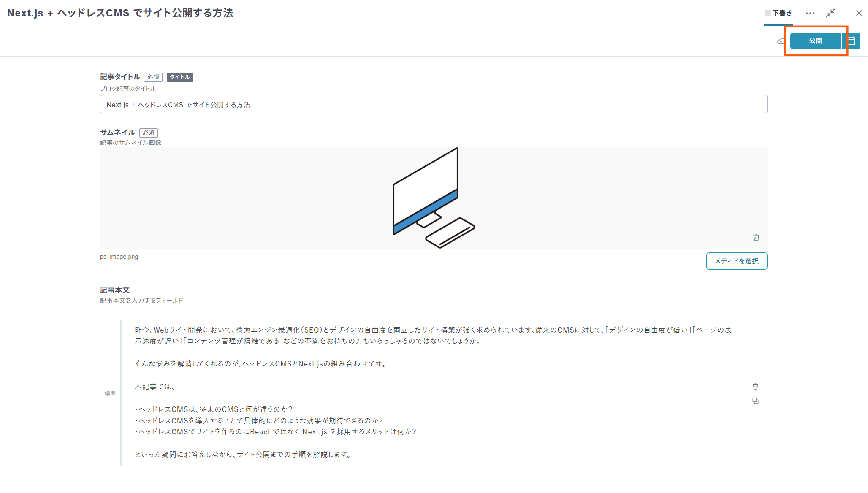Click the dark タイトル badge

180,77
